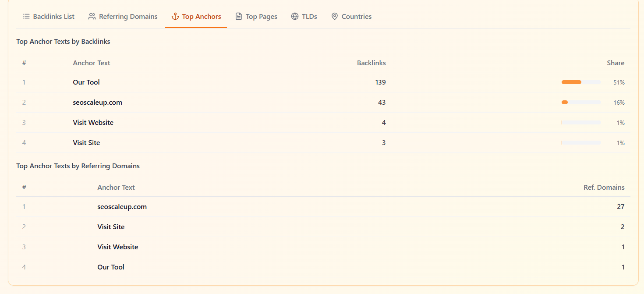Click the orange anchor icon on Top Anchors
The image size is (644, 294).
(x=174, y=16)
